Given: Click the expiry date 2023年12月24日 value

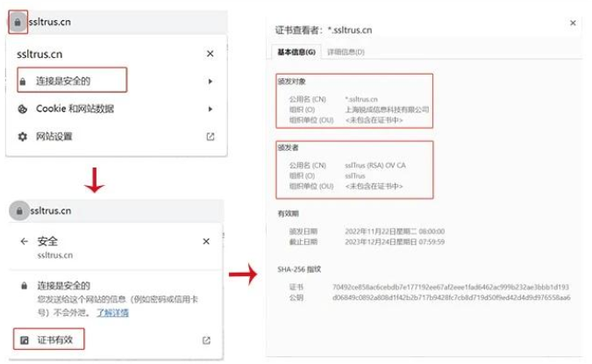Looking at the screenshot, I should coord(395,242).
